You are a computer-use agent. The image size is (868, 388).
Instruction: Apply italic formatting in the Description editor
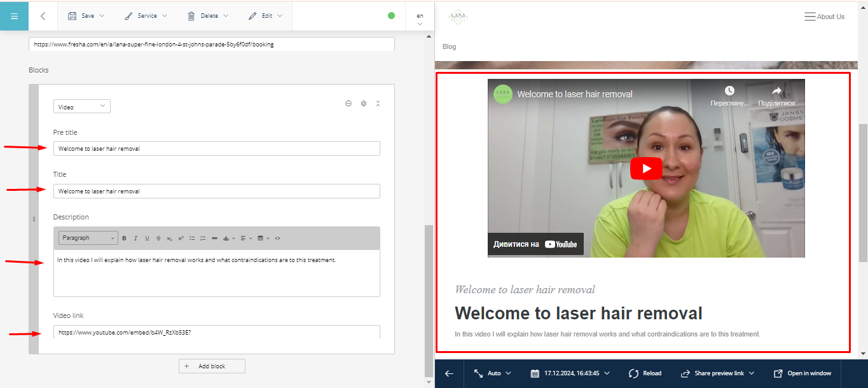click(x=135, y=239)
